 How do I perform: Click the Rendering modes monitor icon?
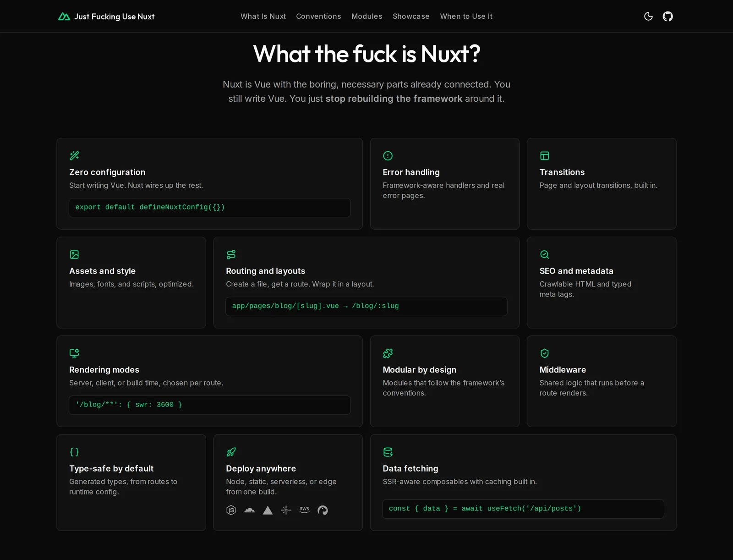coord(74,353)
